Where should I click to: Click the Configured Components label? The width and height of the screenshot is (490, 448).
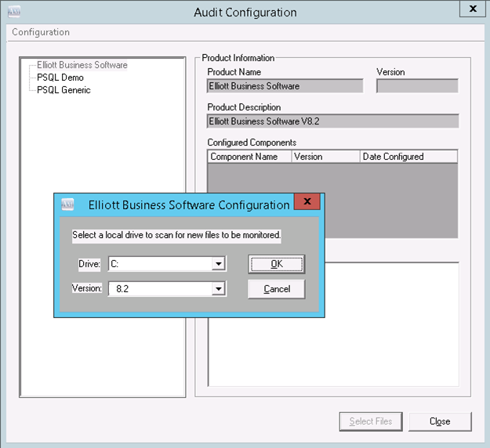click(x=252, y=143)
